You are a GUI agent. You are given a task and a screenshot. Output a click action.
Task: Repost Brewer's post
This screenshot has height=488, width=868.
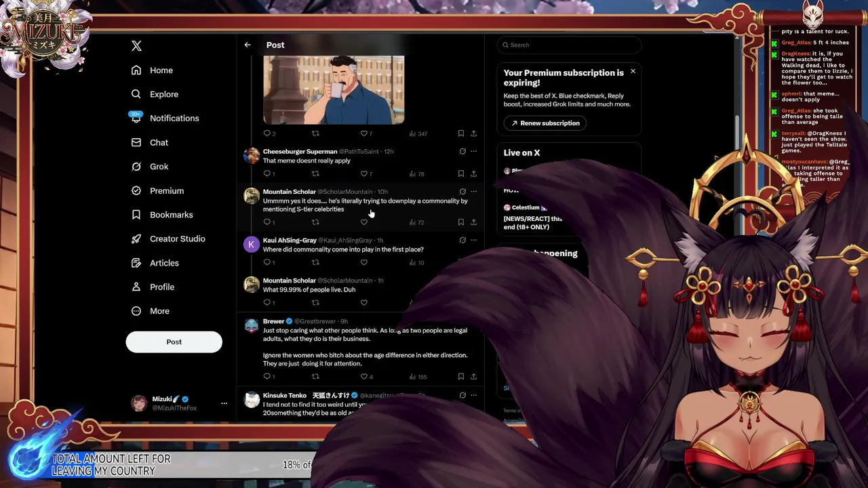315,377
